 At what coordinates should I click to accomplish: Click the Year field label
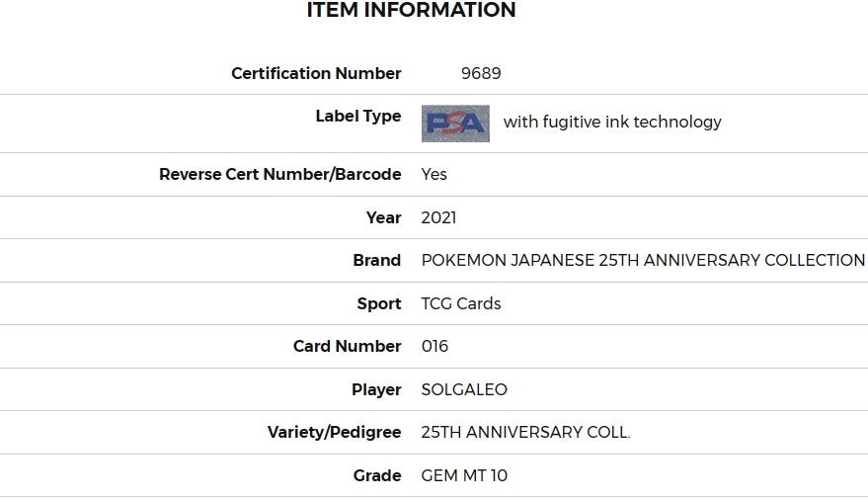(x=383, y=217)
